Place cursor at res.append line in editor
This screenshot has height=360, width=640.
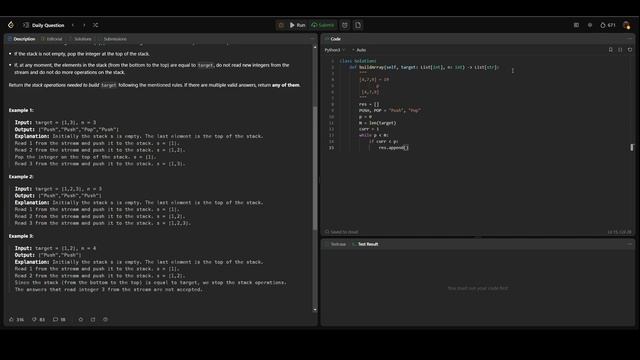pos(393,148)
